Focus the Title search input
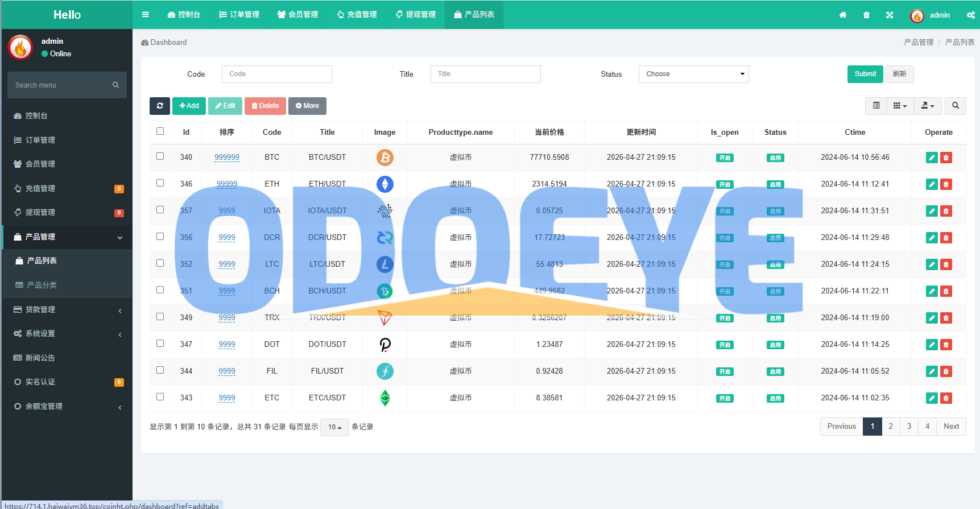980x509 pixels. [x=486, y=75]
